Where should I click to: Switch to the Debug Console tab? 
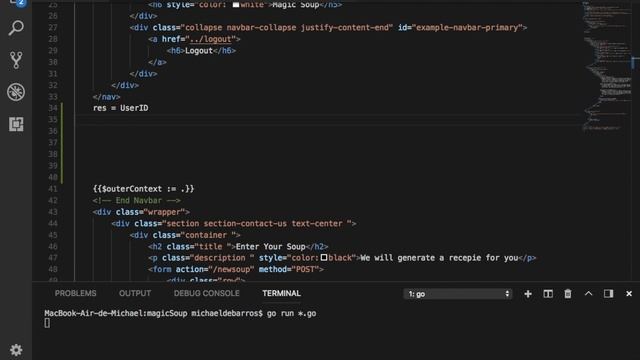pyautogui.click(x=207, y=293)
